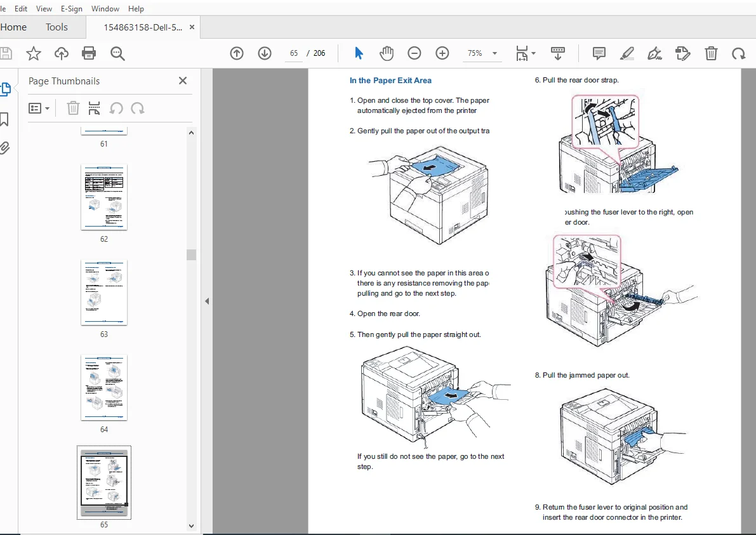Viewport: 756px width, 535px height.
Task: Click the 'In the Paper Exit Area' heading
Action: (390, 81)
